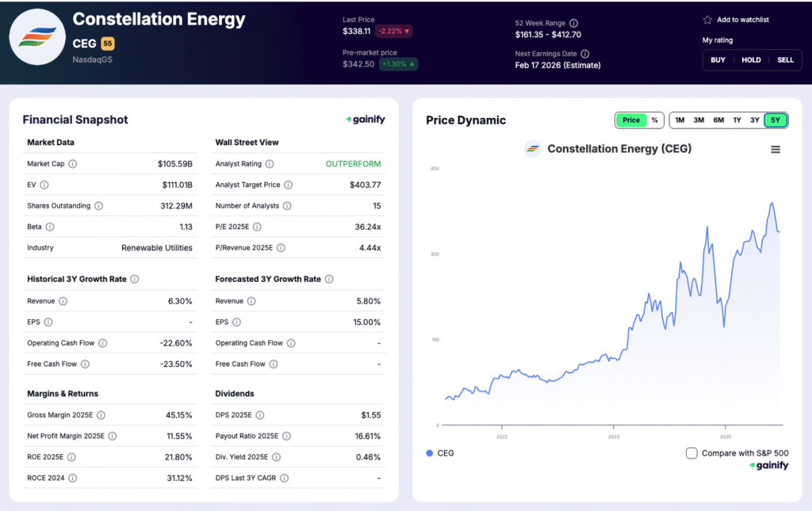Select the 1Y chart range

point(738,120)
